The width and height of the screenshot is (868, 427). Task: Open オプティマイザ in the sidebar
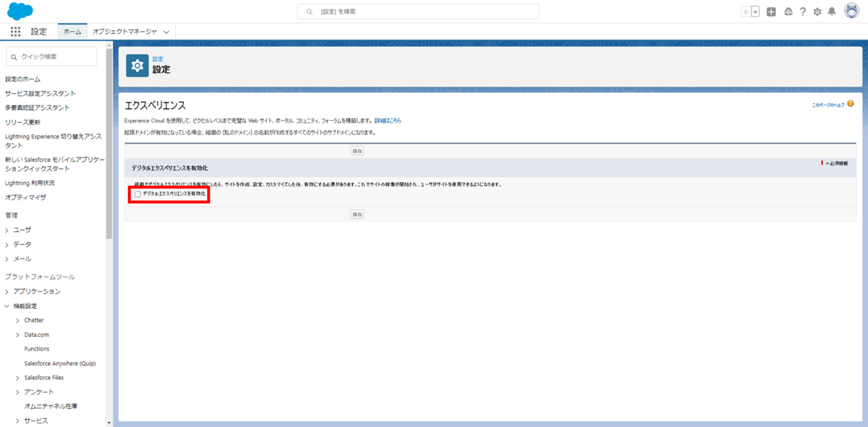pos(25,197)
